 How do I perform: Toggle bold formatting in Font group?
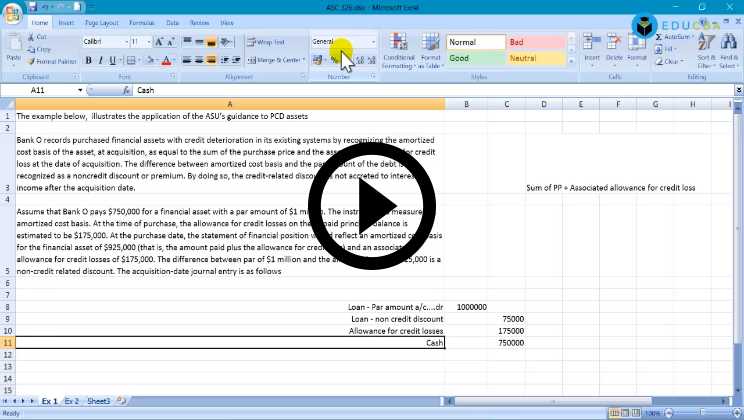pos(88,60)
